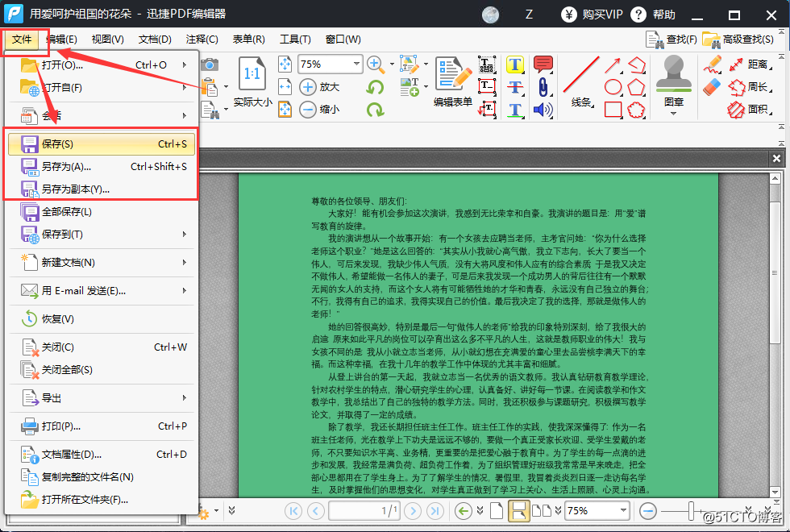The width and height of the screenshot is (790, 532).
Task: Open the bottom zoom 75% dropdown
Action: pos(623,511)
